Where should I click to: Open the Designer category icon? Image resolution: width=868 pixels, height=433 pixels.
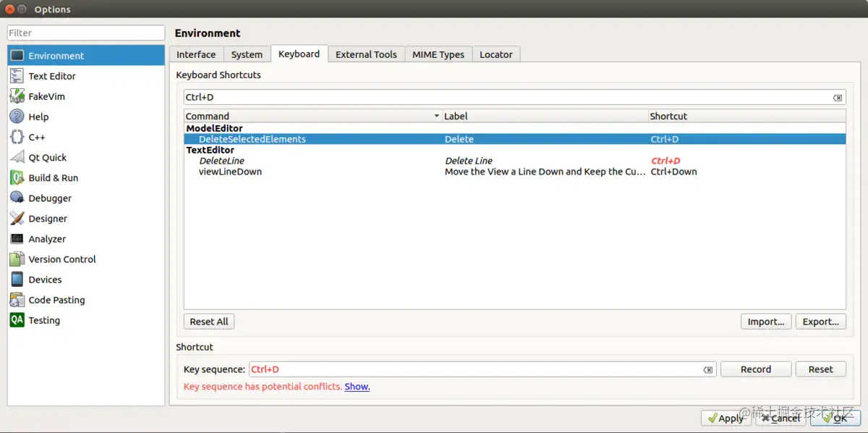tap(17, 218)
